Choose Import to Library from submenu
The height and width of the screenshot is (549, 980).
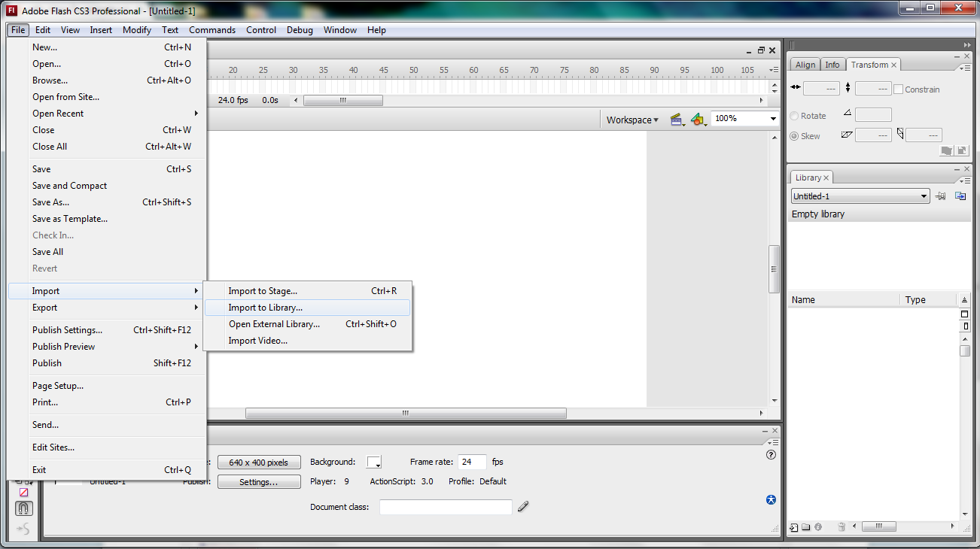[307, 308]
